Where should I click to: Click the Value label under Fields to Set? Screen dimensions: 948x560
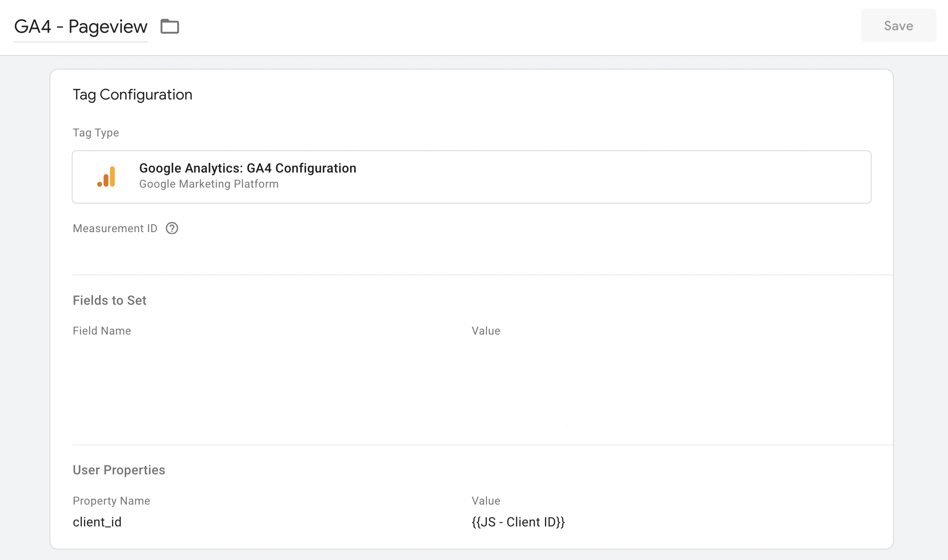pos(486,331)
